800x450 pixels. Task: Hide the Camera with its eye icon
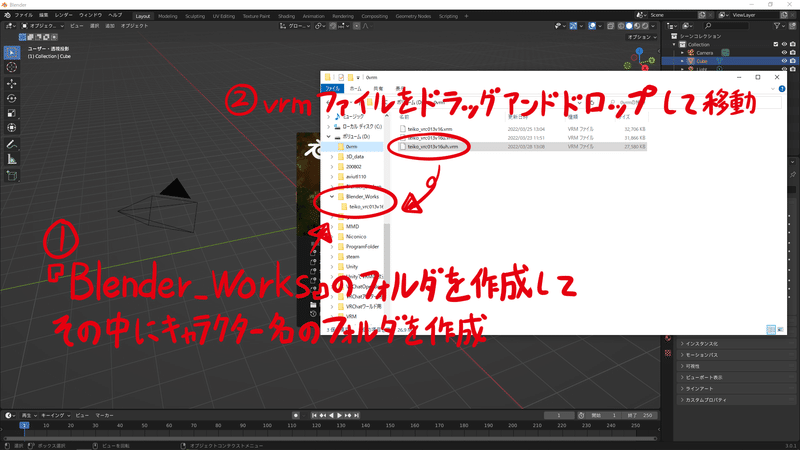click(784, 53)
